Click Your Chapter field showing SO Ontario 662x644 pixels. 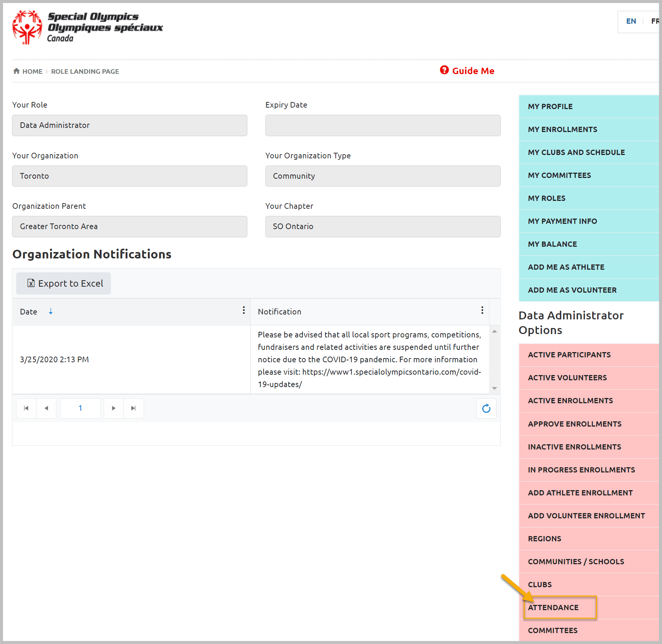point(383,226)
